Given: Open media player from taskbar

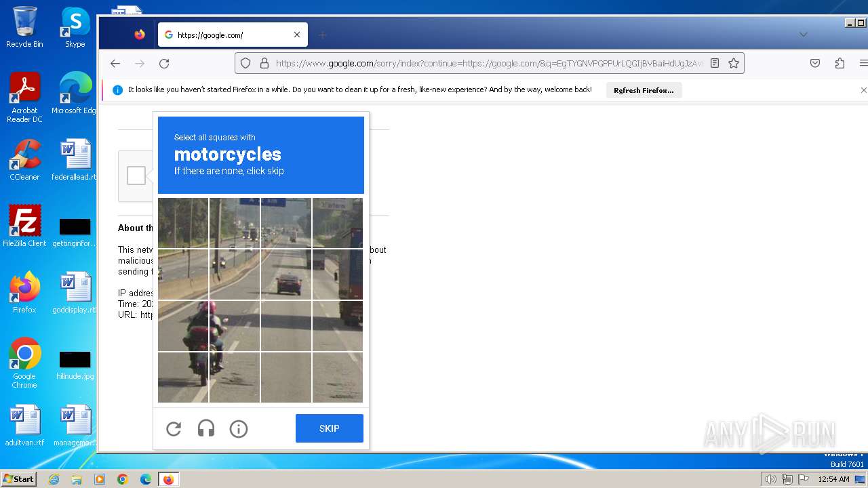Looking at the screenshot, I should click(100, 479).
